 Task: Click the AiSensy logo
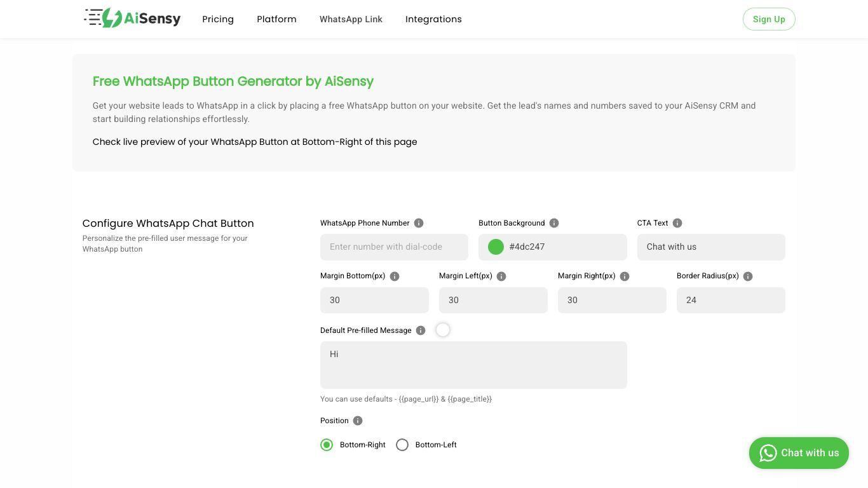[x=132, y=18]
